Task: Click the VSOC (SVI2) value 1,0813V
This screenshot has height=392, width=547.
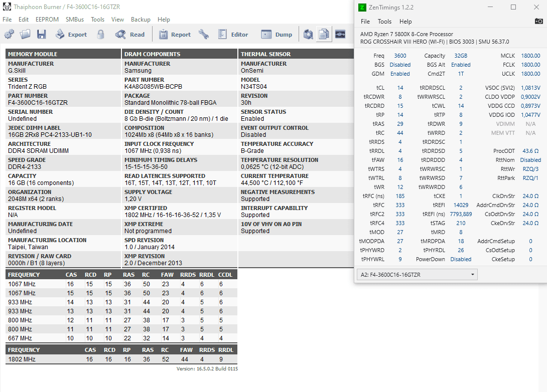Action: pos(530,88)
